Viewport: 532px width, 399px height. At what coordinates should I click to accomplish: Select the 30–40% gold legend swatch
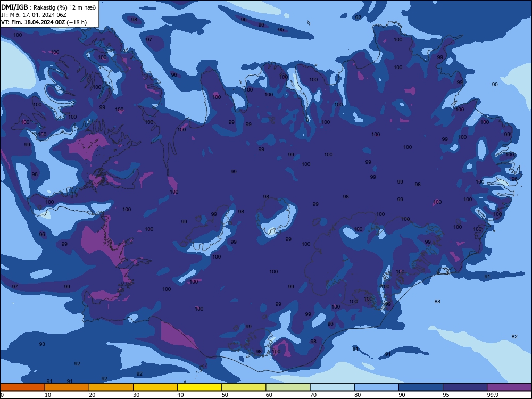click(x=155, y=387)
